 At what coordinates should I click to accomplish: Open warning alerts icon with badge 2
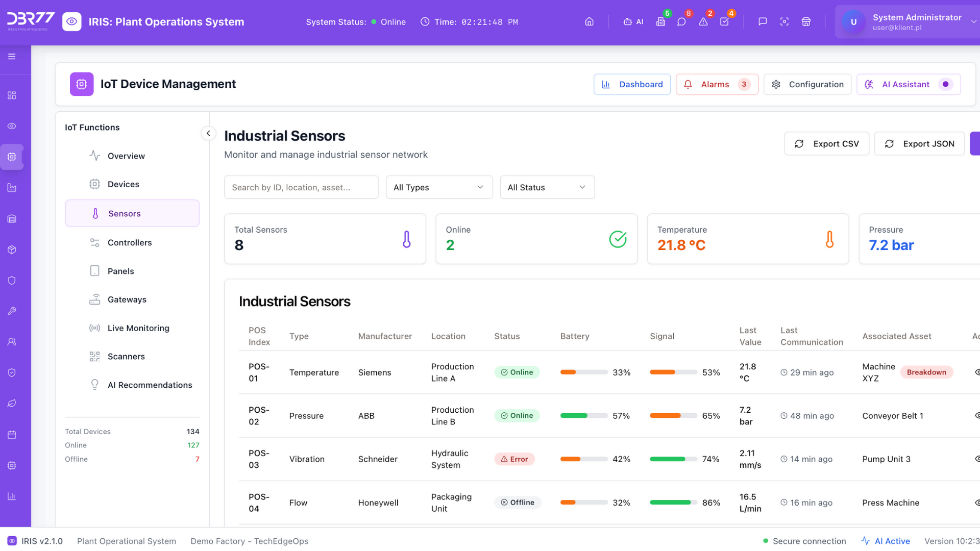703,21
